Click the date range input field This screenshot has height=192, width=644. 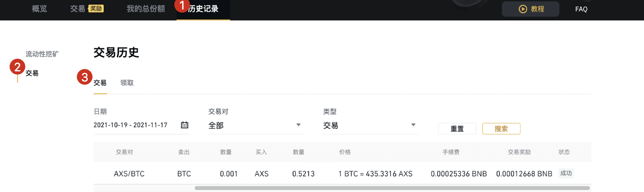(x=141, y=125)
